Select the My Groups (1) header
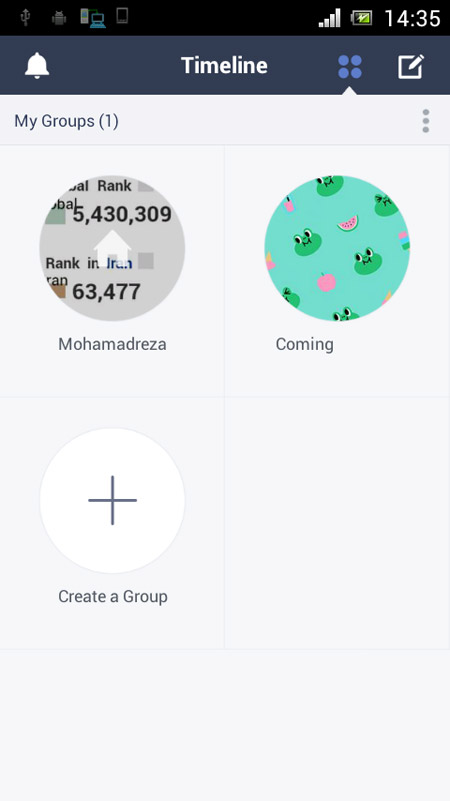 [x=66, y=121]
